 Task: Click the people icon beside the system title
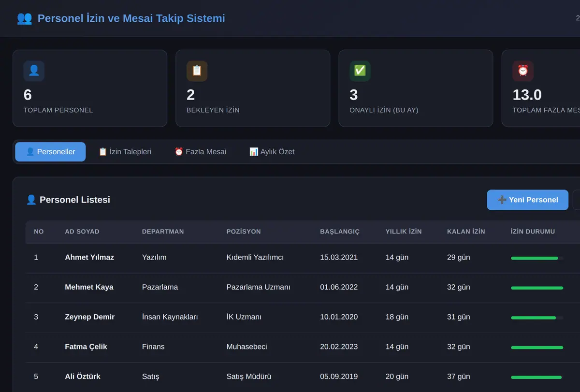click(x=24, y=18)
